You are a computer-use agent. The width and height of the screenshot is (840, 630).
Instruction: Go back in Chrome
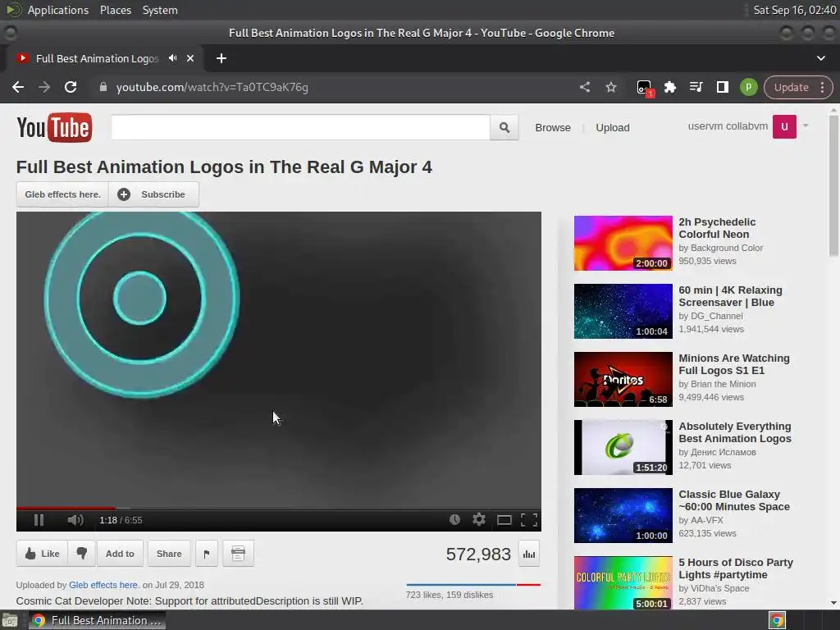pyautogui.click(x=18, y=87)
